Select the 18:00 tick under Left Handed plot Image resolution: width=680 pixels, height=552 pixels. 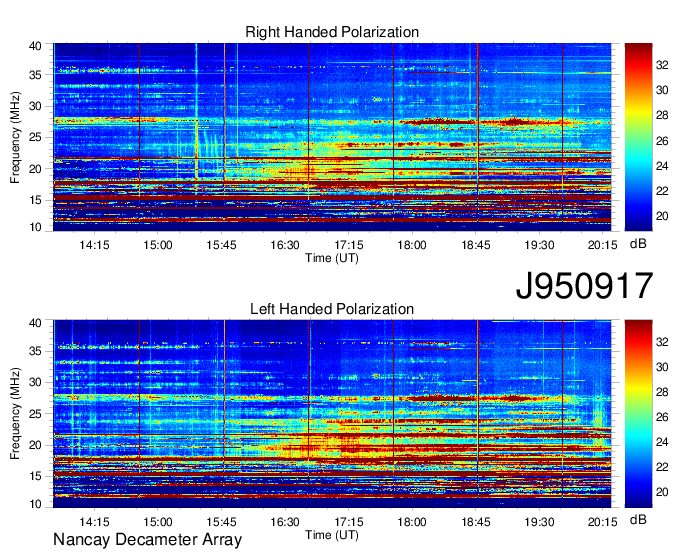tap(412, 522)
